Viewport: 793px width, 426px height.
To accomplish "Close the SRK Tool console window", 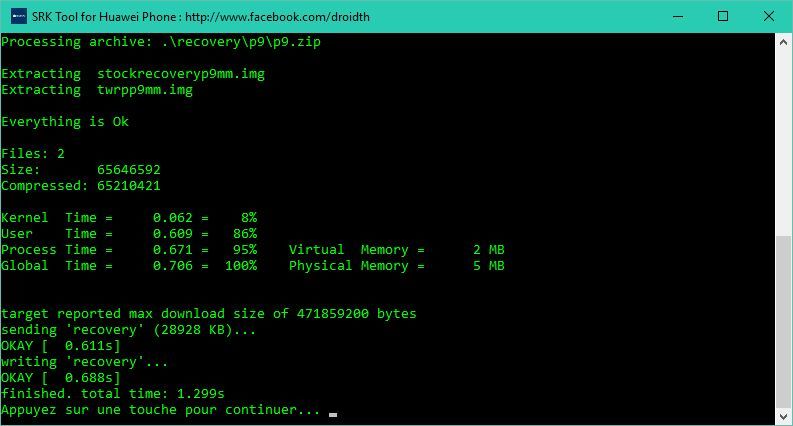I will 769,16.
